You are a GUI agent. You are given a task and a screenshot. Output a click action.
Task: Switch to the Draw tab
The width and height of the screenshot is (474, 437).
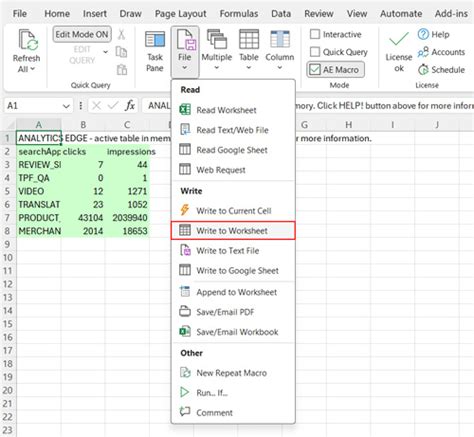131,14
